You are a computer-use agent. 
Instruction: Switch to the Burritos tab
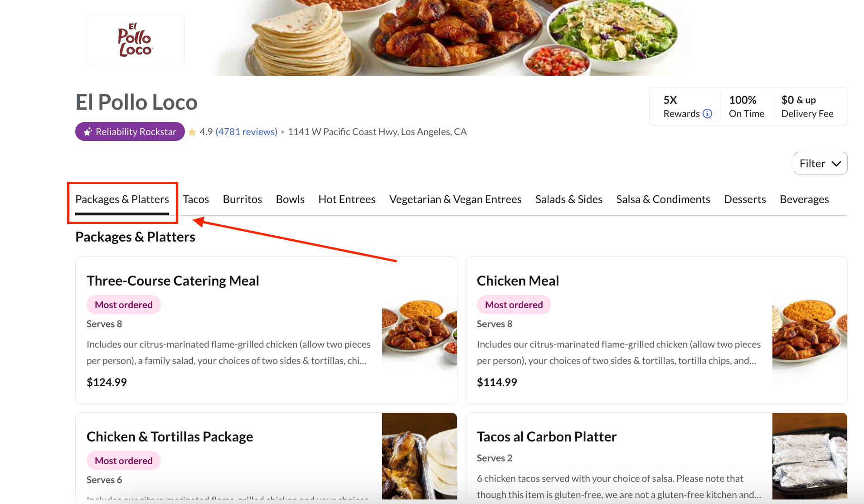[x=242, y=199]
